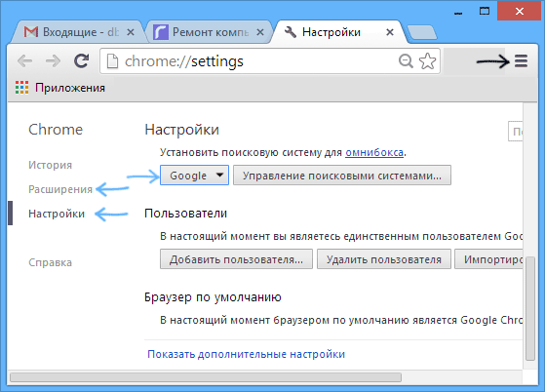This screenshot has width=545, height=392.
Task: Select the Настройки browser tab
Action: point(339,32)
